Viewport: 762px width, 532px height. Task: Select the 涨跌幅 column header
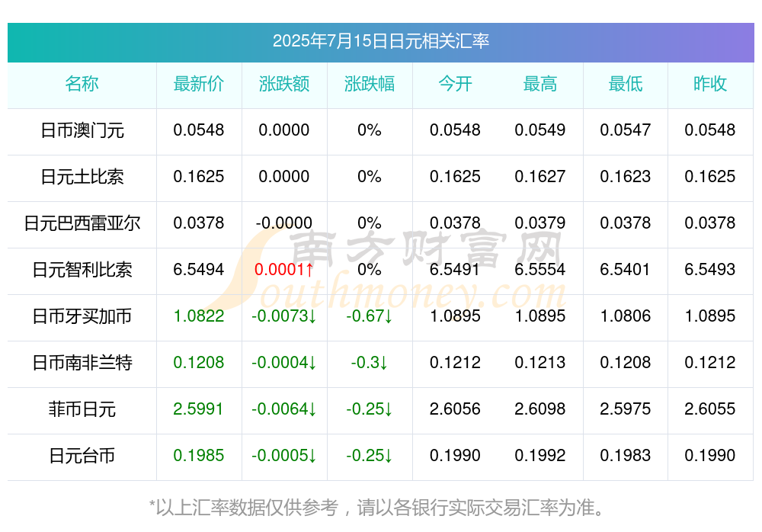pos(370,84)
